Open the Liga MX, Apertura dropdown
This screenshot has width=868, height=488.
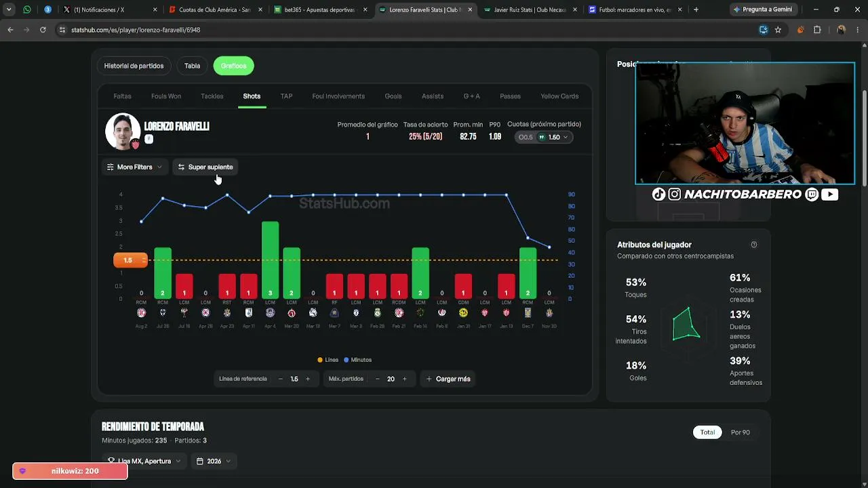pos(144,461)
